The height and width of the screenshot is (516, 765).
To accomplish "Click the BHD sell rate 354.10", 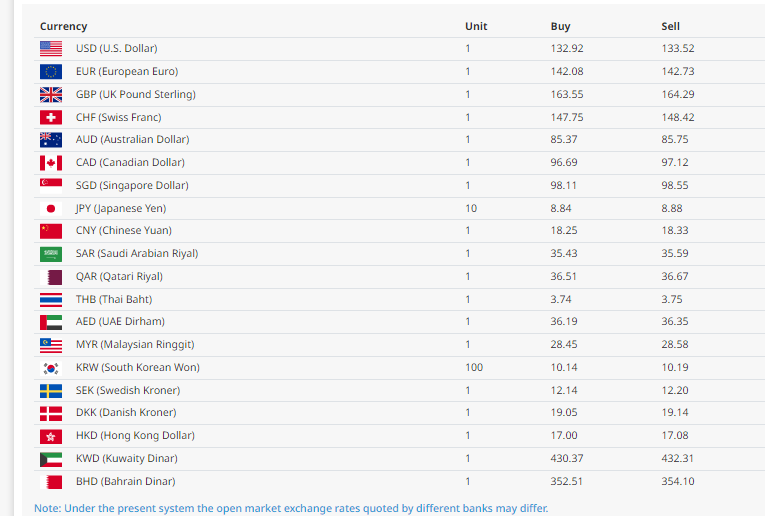I will tap(677, 481).
